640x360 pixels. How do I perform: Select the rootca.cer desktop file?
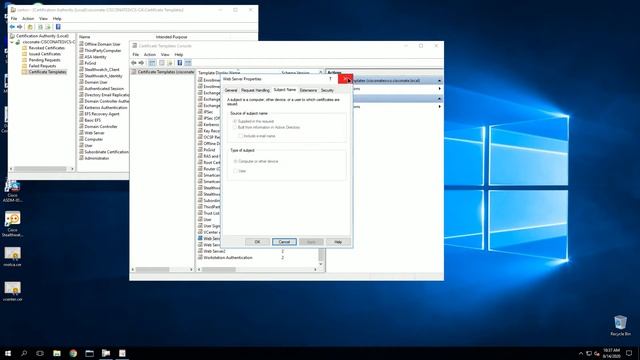[13, 256]
